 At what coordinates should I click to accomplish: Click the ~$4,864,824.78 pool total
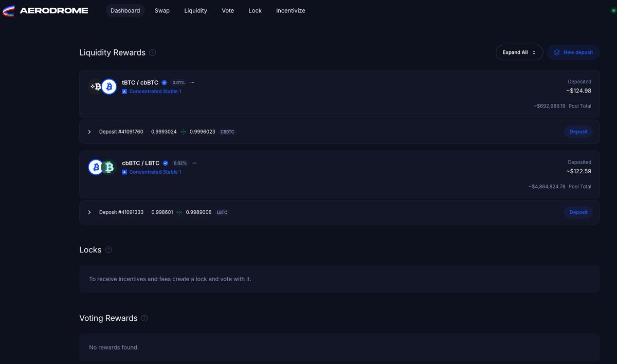547,187
